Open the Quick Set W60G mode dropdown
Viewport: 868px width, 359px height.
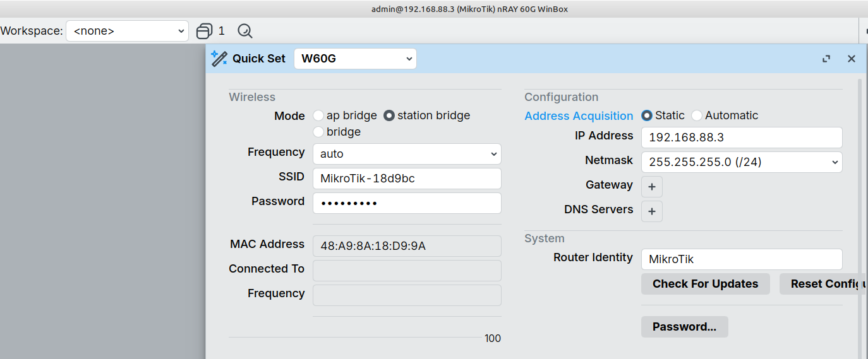(x=355, y=59)
